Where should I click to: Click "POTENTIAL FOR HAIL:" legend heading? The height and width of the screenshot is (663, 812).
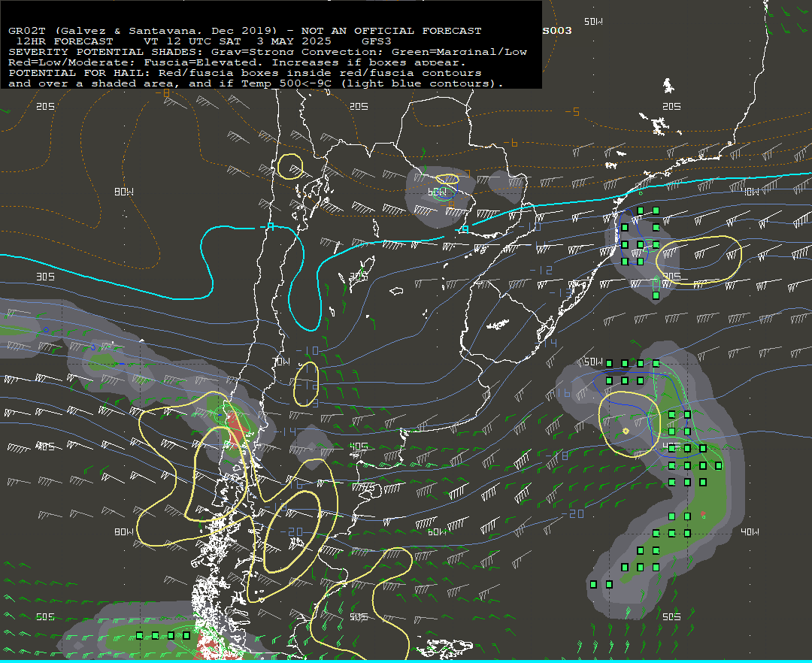click(x=79, y=73)
